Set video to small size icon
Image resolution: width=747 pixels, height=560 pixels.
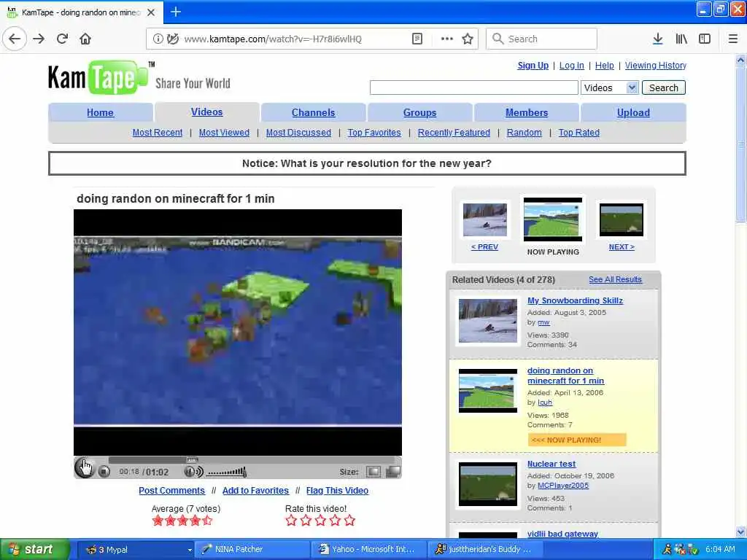373,472
